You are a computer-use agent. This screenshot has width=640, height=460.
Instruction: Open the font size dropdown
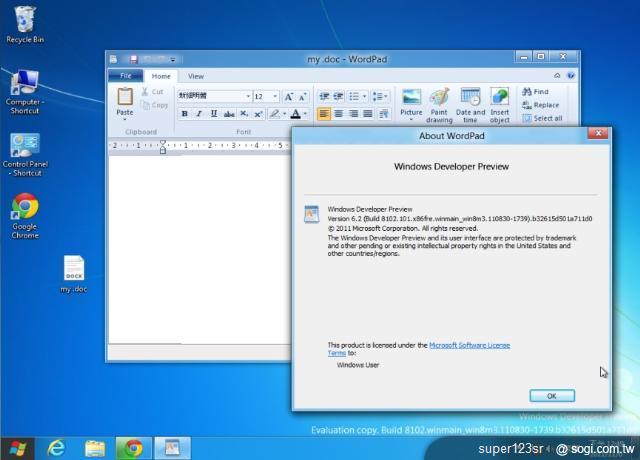coord(275,96)
